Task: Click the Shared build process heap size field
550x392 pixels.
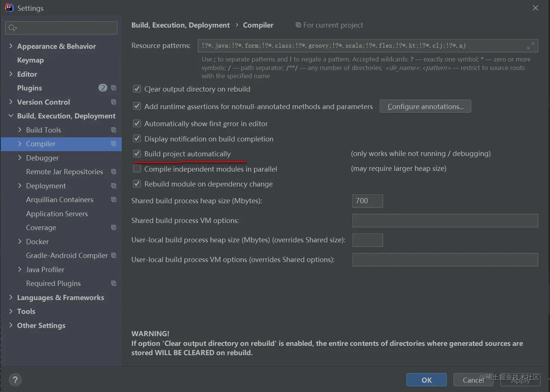Action: (367, 201)
